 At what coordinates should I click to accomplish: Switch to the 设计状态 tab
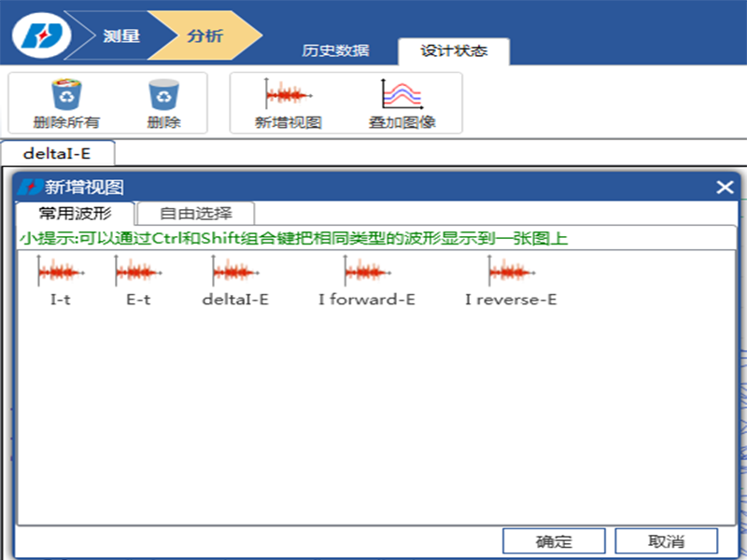454,50
